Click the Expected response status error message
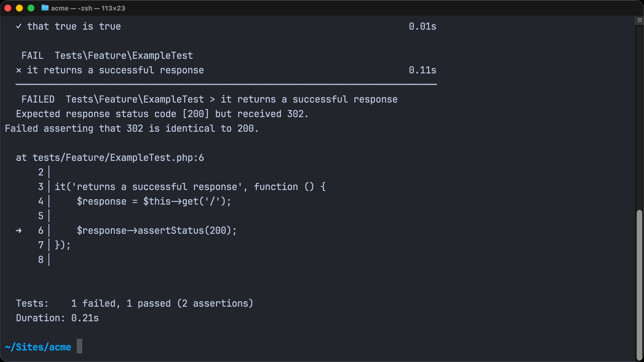The image size is (644, 362). [x=162, y=114]
